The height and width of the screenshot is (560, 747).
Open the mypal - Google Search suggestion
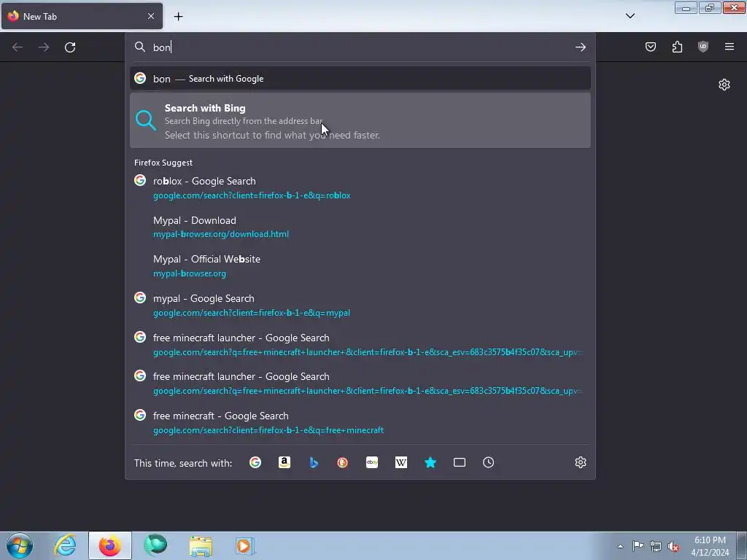[x=360, y=306]
